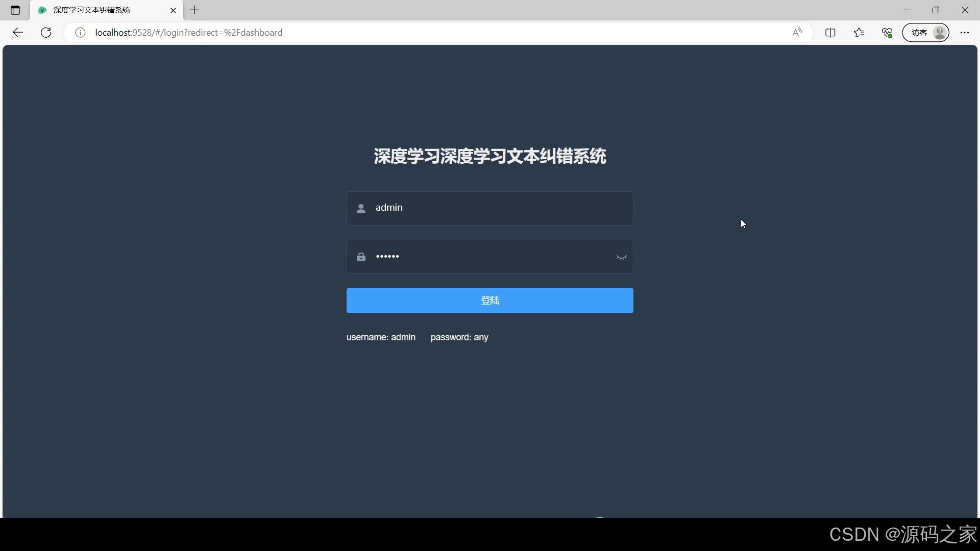Click the new tab plus icon
This screenshot has width=980, height=551.
(194, 10)
